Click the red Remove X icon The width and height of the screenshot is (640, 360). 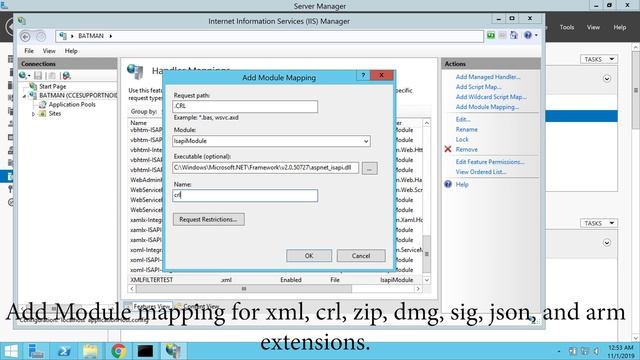click(448, 149)
